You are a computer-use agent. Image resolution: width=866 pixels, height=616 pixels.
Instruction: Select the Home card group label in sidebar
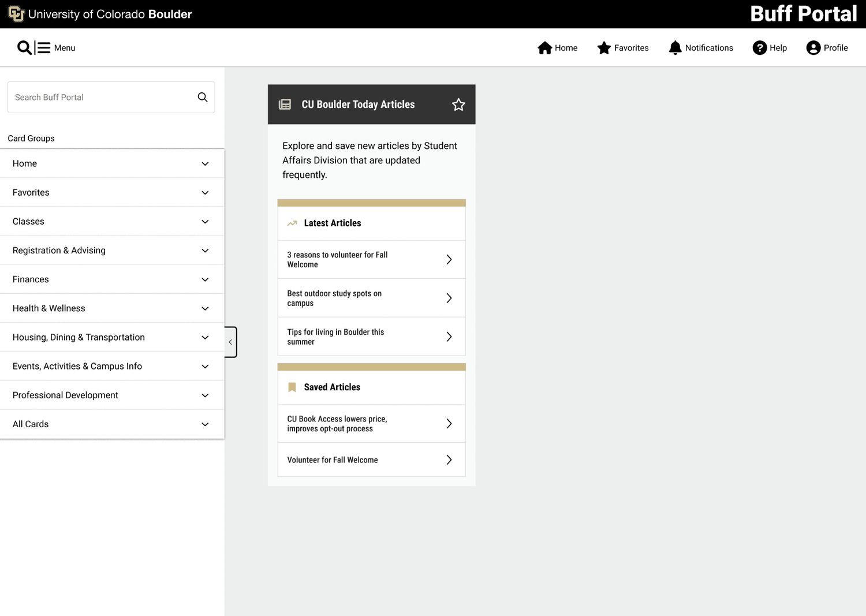(25, 164)
